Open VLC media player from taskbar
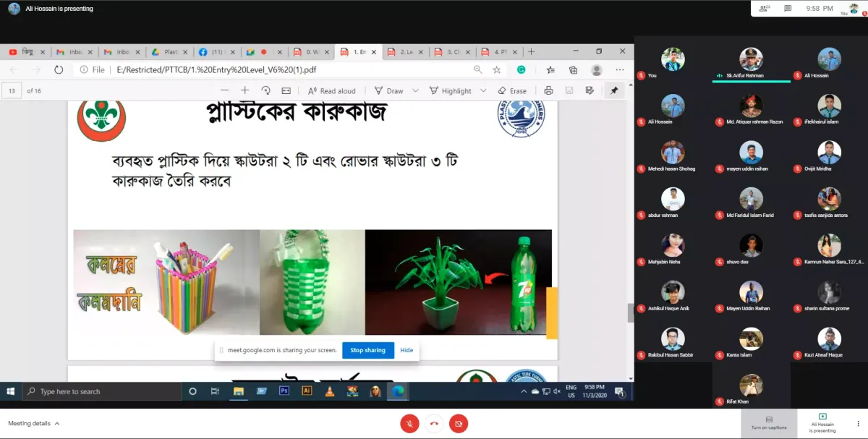Image resolution: width=868 pixels, height=439 pixels. click(329, 391)
